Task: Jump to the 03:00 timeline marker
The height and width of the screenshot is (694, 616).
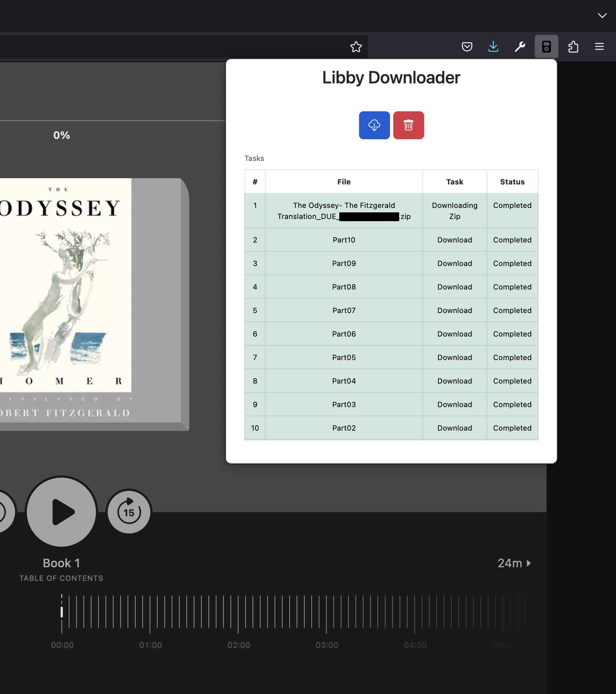Action: 327,645
